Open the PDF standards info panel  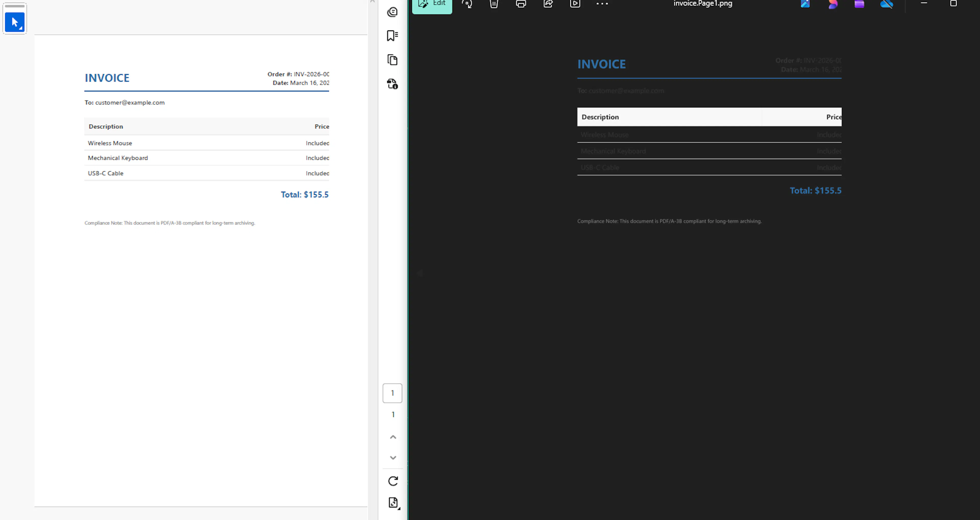tap(392, 84)
